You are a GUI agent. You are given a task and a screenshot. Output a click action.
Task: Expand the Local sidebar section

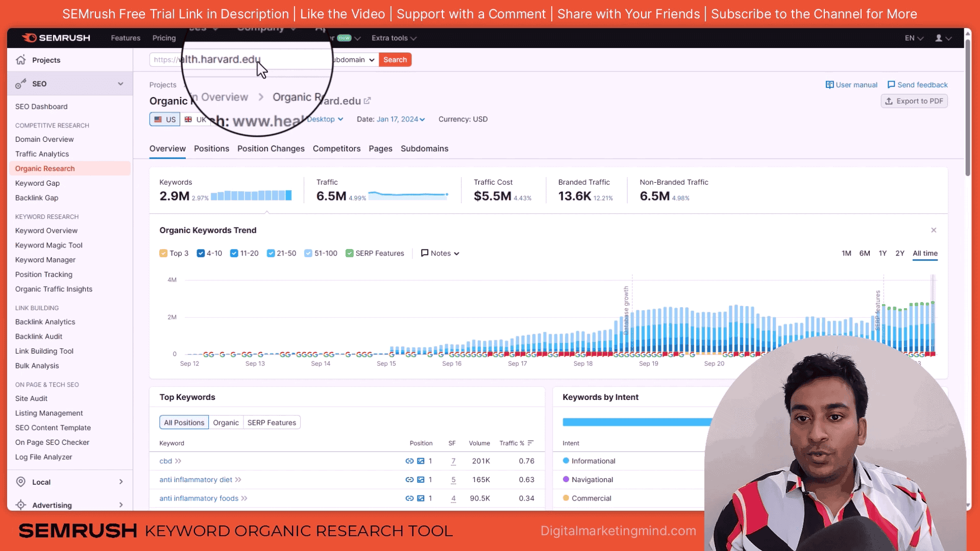click(121, 482)
